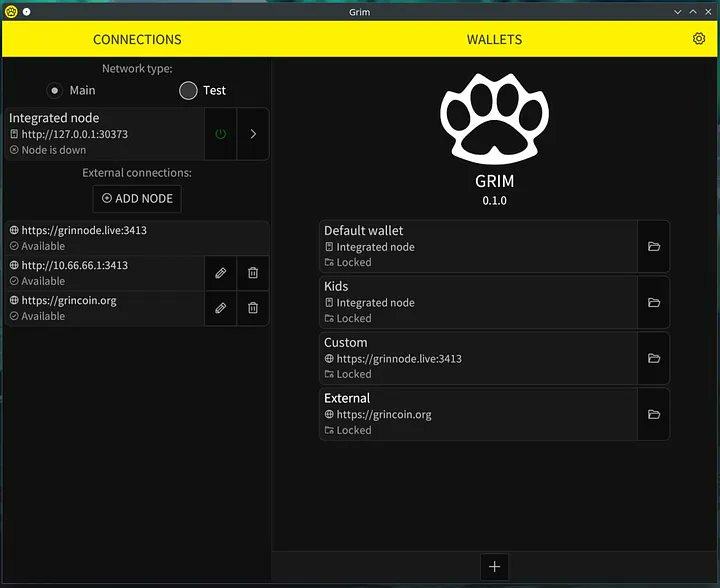This screenshot has width=720, height=588.
Task: Click the ADD NODE button
Action: click(137, 198)
